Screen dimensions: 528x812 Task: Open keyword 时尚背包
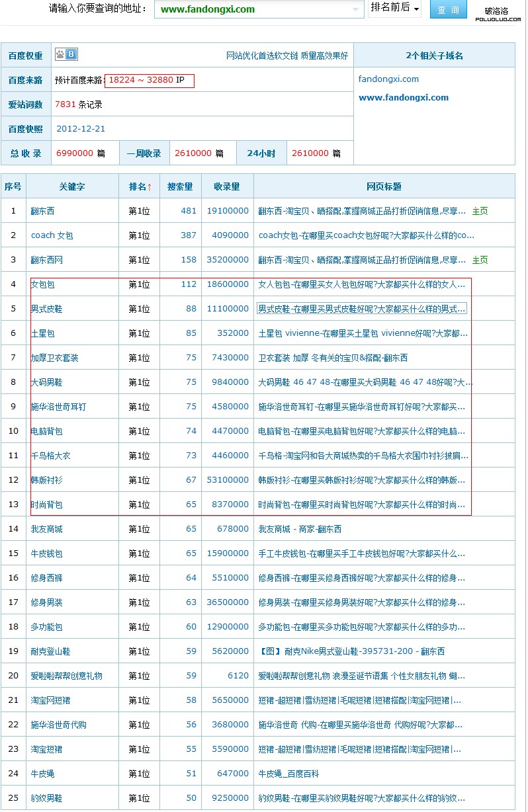pyautogui.click(x=46, y=505)
